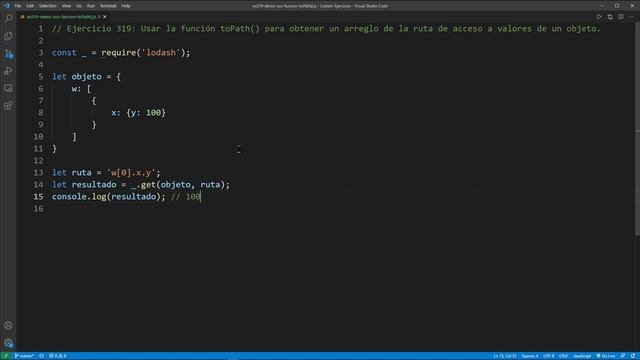Click the '// 100' comment on line 15
Viewport: 640px width, 360px height.
186,197
